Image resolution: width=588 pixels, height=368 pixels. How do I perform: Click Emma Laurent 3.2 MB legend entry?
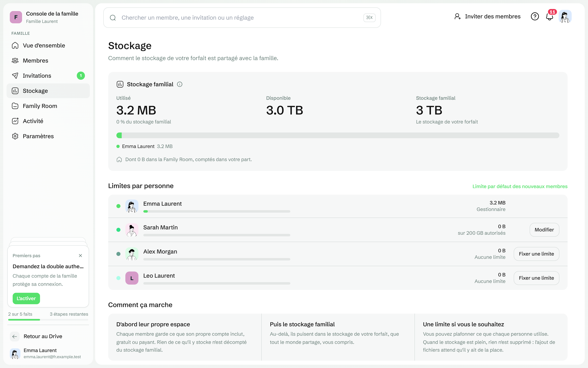(145, 146)
